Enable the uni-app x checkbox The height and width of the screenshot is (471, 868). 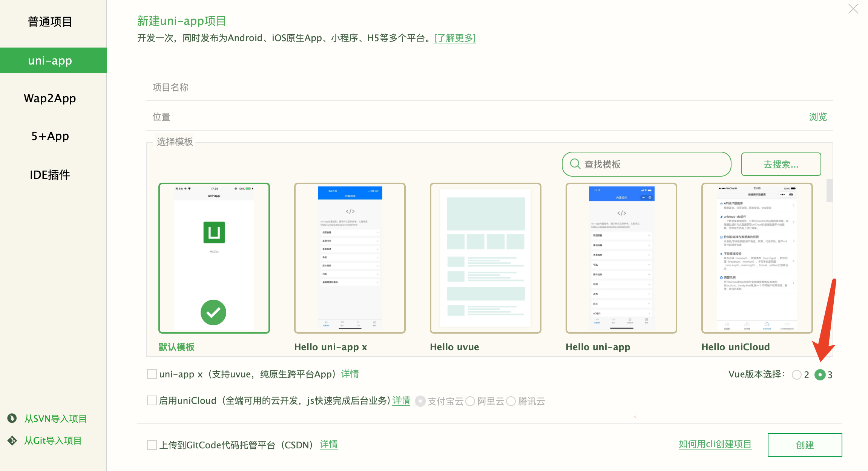152,374
